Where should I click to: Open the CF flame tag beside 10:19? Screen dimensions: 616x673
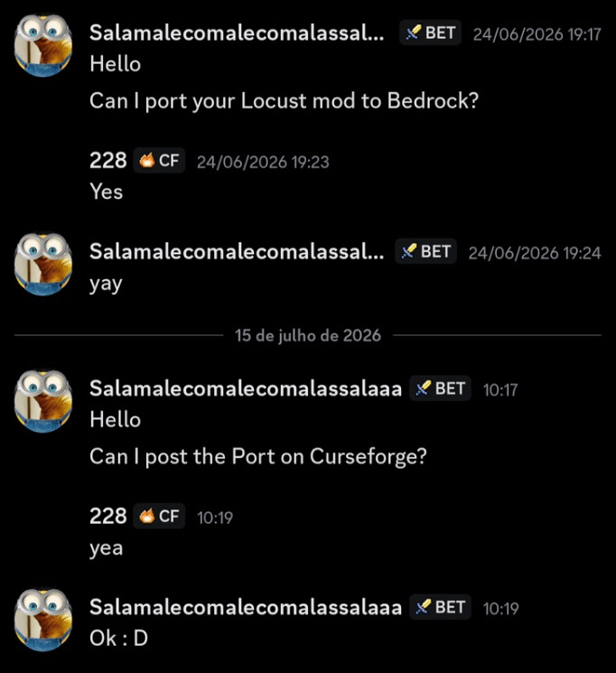(x=159, y=516)
